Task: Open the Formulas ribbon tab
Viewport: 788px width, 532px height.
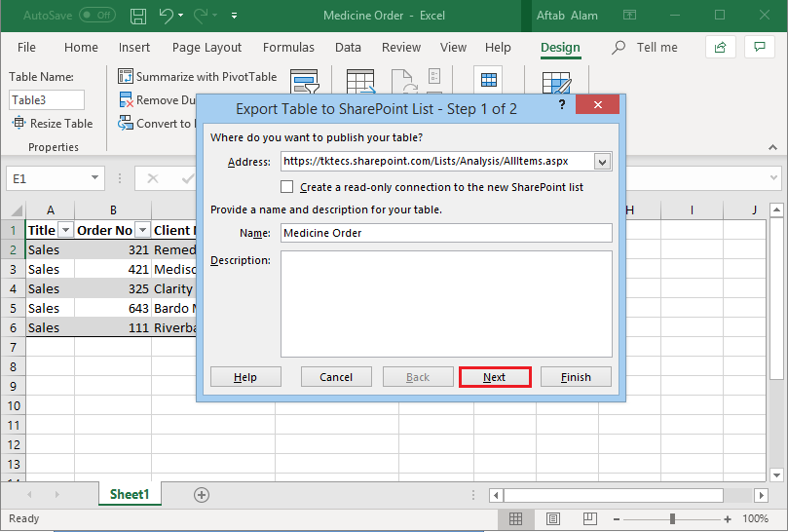Action: tap(288, 47)
